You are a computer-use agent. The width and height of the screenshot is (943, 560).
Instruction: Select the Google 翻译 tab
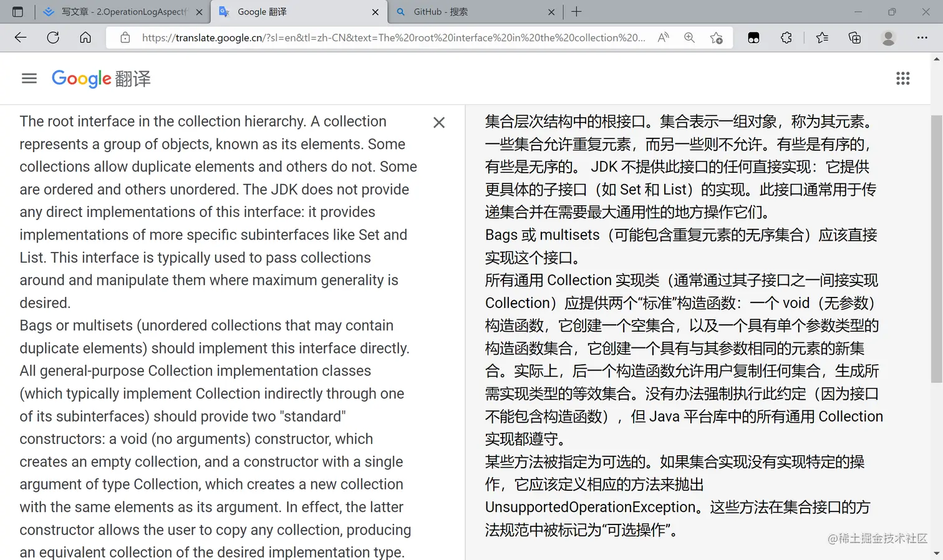pos(299,12)
